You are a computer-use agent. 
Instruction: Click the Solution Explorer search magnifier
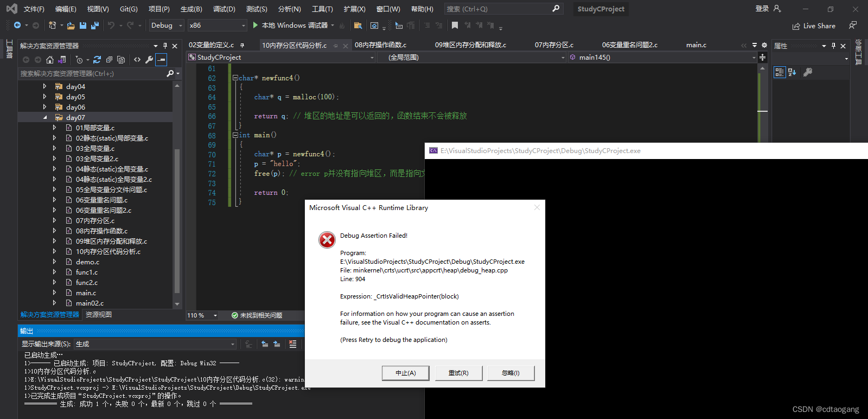pos(170,73)
